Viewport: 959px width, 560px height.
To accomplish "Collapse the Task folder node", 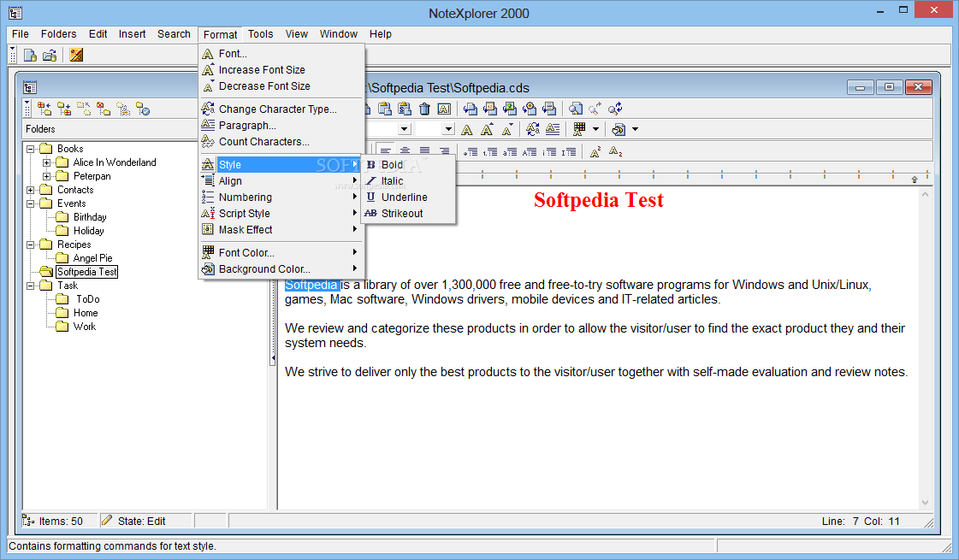I will (30, 286).
